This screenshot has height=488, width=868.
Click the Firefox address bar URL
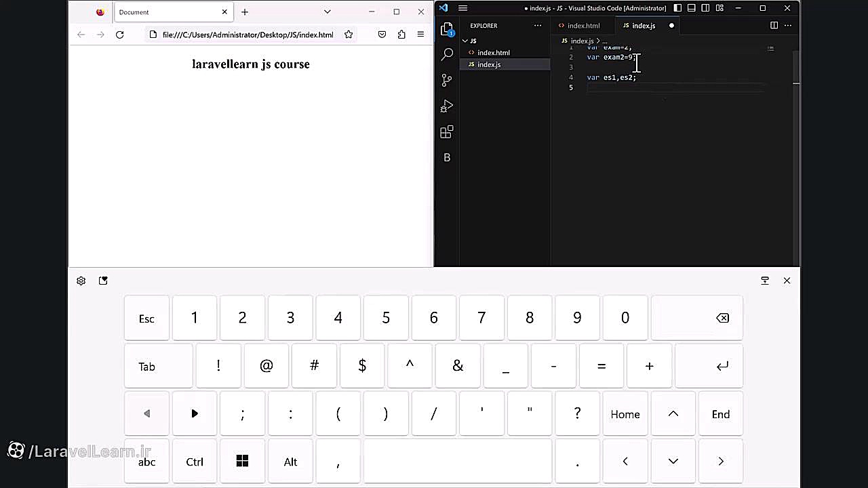click(248, 35)
